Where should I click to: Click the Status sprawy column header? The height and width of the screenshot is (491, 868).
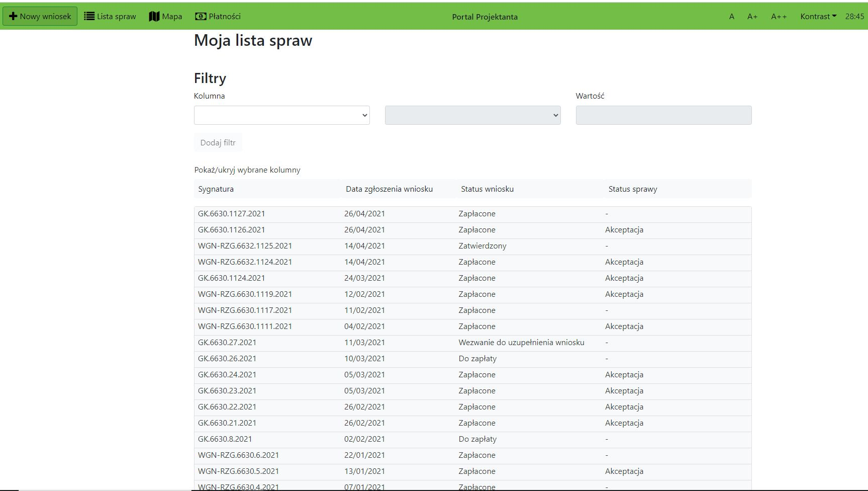click(632, 189)
